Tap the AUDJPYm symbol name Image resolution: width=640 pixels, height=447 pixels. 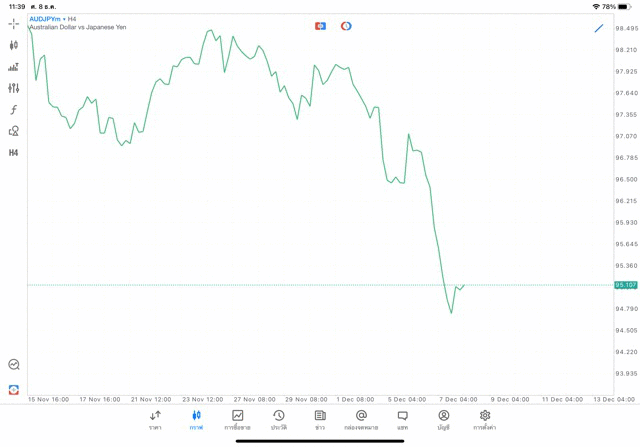pos(44,19)
